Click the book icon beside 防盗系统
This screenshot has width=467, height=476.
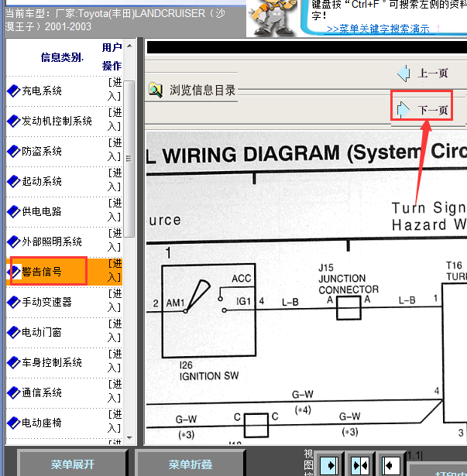point(13,152)
